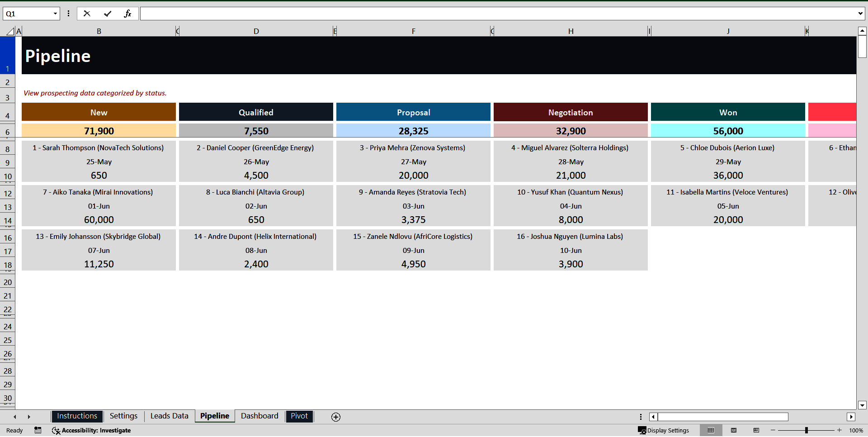
Task: Select Aiko Tanaka (Mirai Innovations) cell
Action: [99, 192]
